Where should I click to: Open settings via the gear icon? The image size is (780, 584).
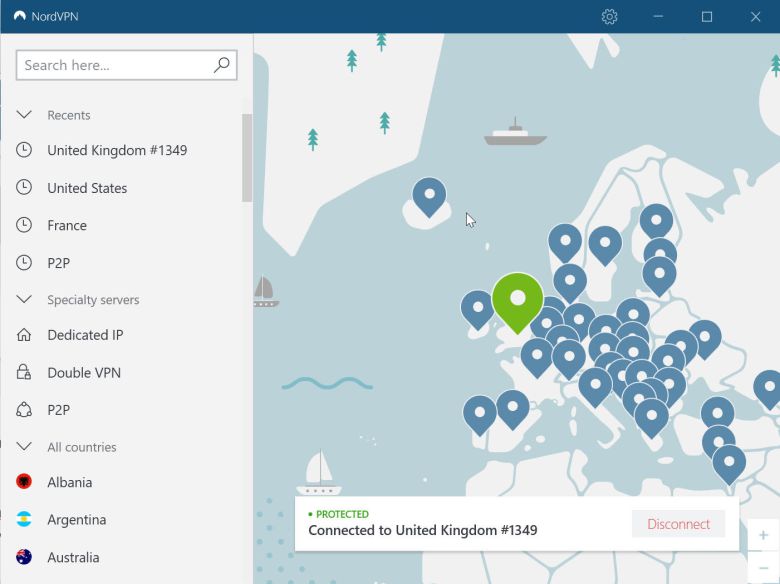coord(609,17)
